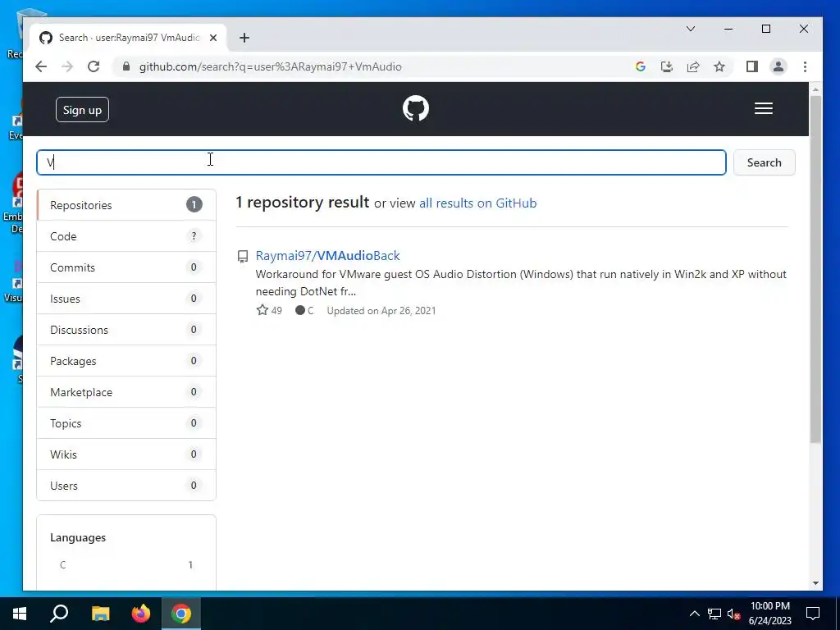Open Chrome's three-dot menu
This screenshot has height=630, width=840.
(x=806, y=66)
